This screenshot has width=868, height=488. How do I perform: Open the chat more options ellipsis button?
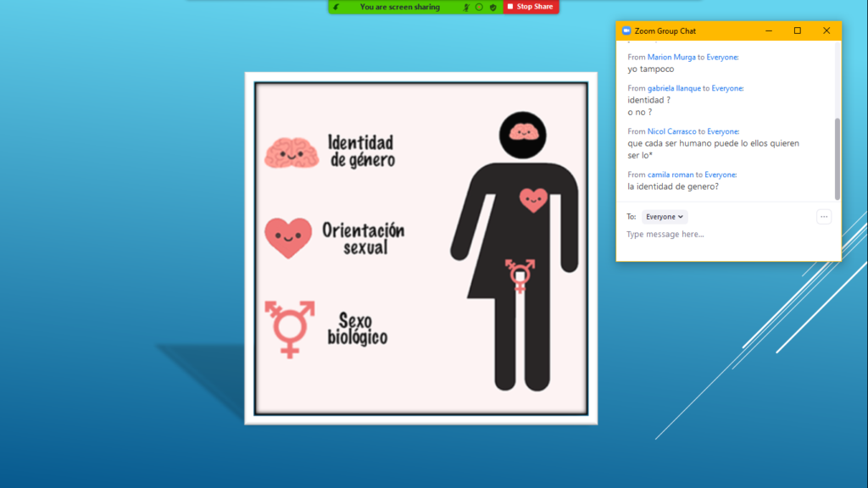[823, 217]
